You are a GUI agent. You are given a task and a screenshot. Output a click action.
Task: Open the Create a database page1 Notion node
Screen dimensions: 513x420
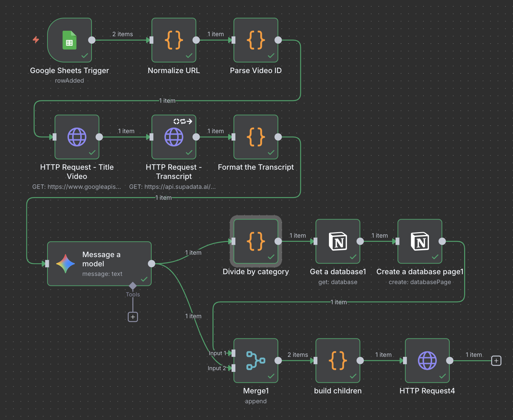(x=420, y=241)
